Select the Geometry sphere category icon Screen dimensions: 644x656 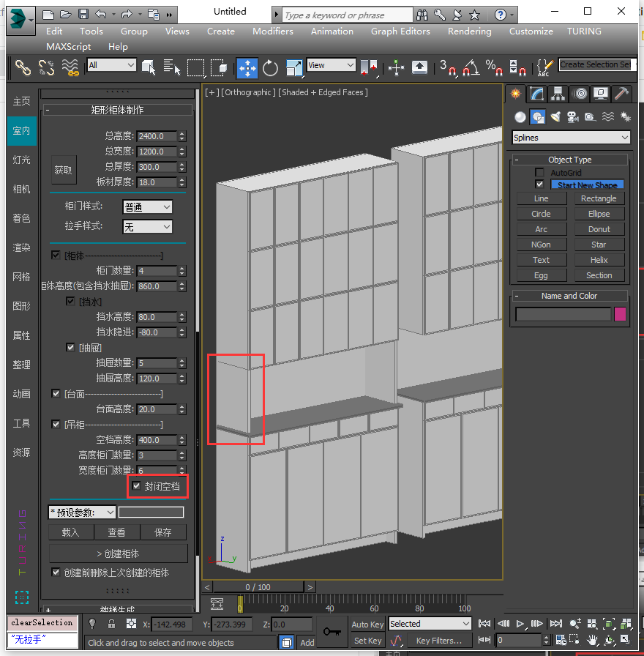coord(520,117)
